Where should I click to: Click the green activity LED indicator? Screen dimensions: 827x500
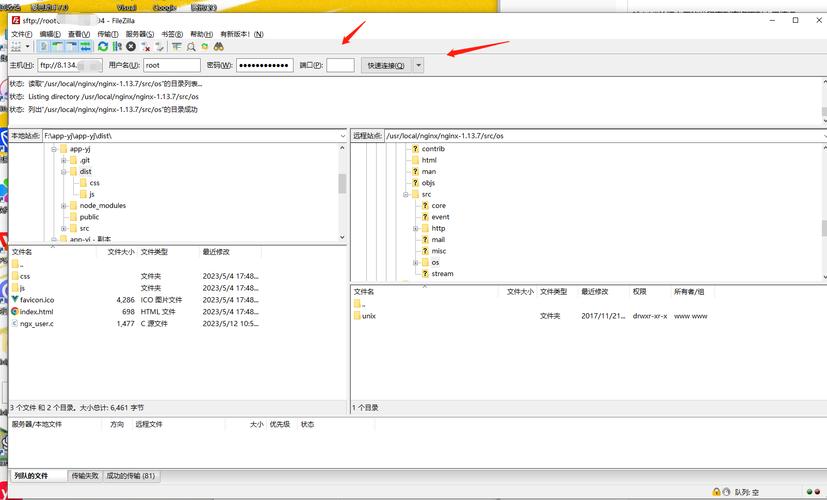809,492
